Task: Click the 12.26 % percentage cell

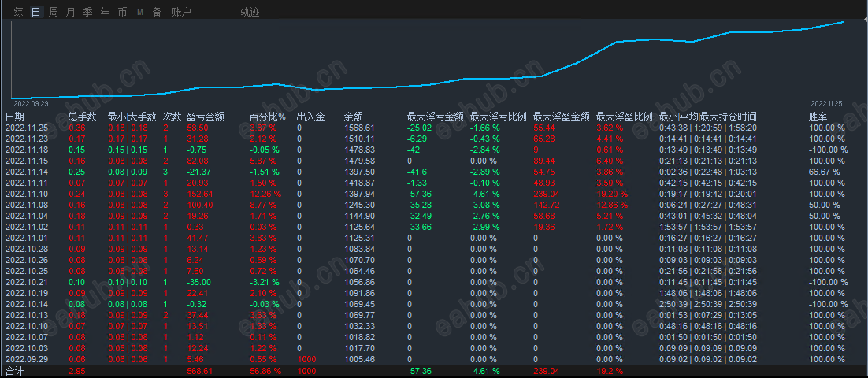Action: tap(265, 194)
